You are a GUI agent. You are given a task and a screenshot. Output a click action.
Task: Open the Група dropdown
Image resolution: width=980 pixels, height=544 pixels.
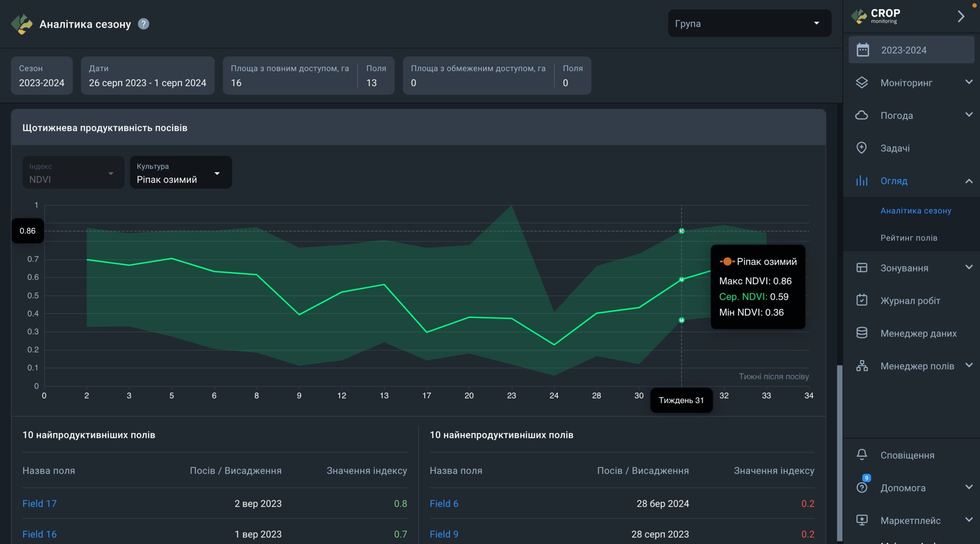[x=749, y=23]
